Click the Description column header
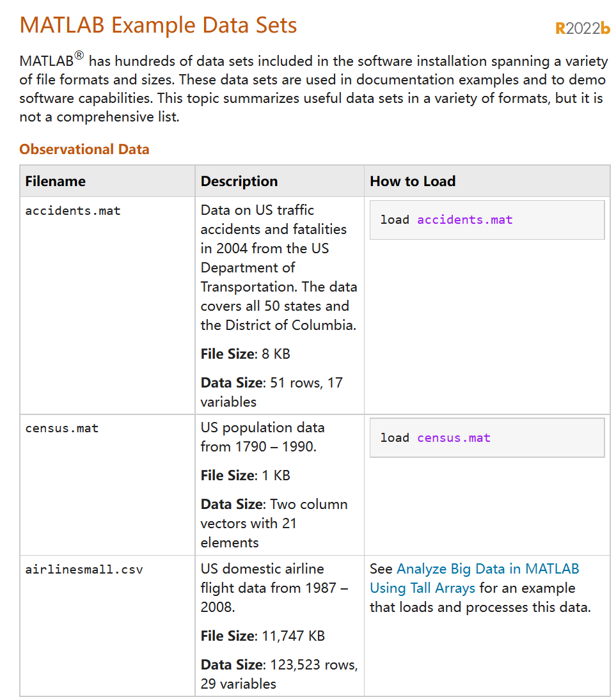Image resolution: width=616 pixels, height=697 pixels. [239, 181]
